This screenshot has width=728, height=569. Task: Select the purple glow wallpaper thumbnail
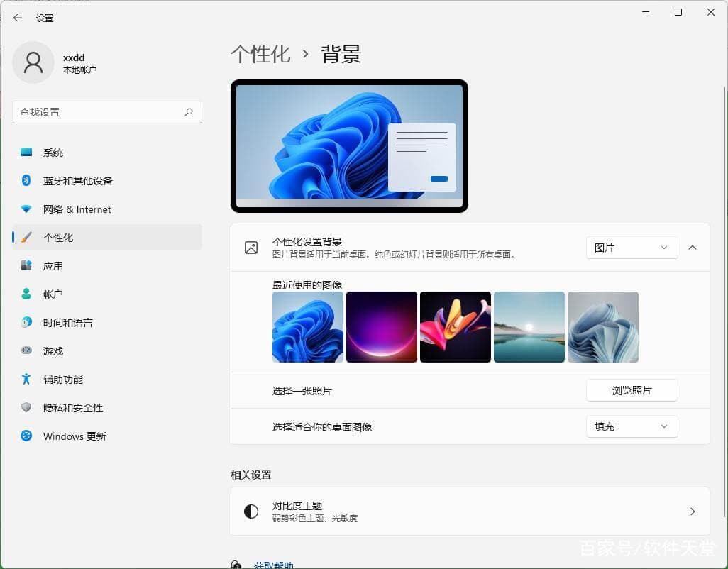pos(382,327)
